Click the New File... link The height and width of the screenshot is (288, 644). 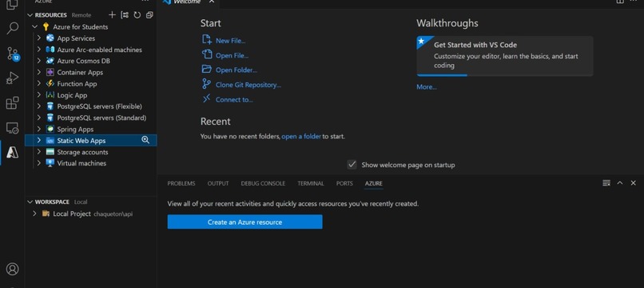pyautogui.click(x=230, y=41)
